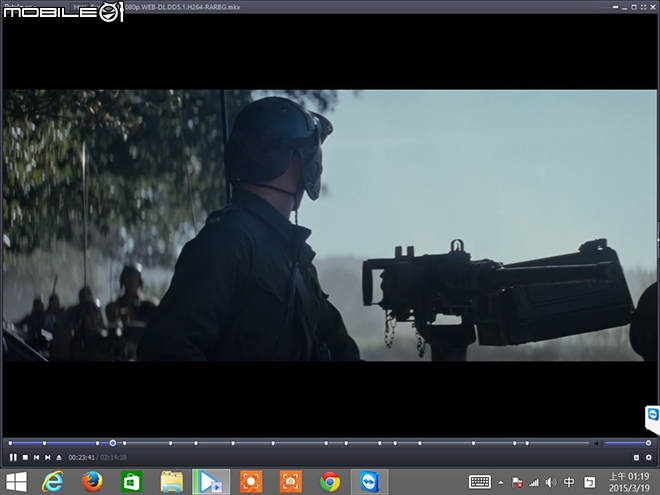The width and height of the screenshot is (660, 495).
Task: Jump to the previous file button
Action: click(37, 457)
